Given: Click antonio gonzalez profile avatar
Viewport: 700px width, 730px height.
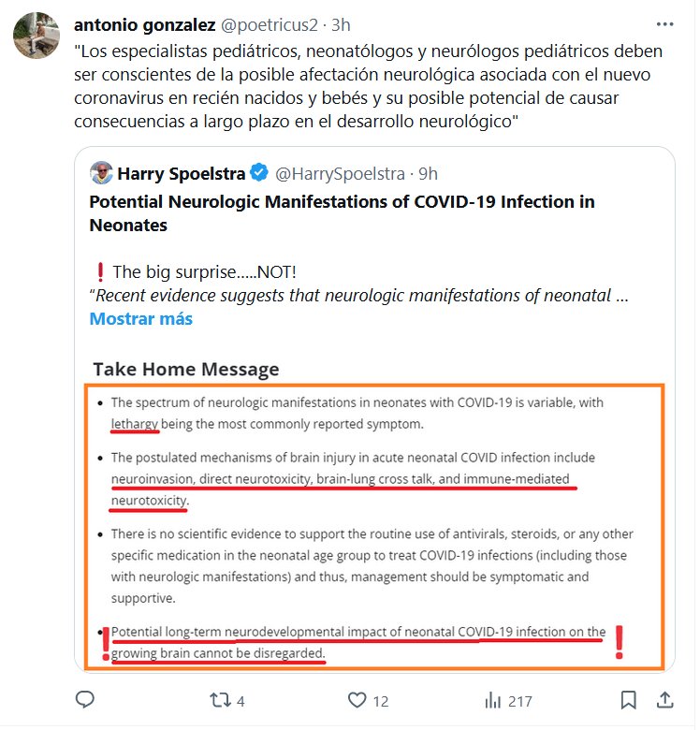Looking at the screenshot, I should 31,36.
